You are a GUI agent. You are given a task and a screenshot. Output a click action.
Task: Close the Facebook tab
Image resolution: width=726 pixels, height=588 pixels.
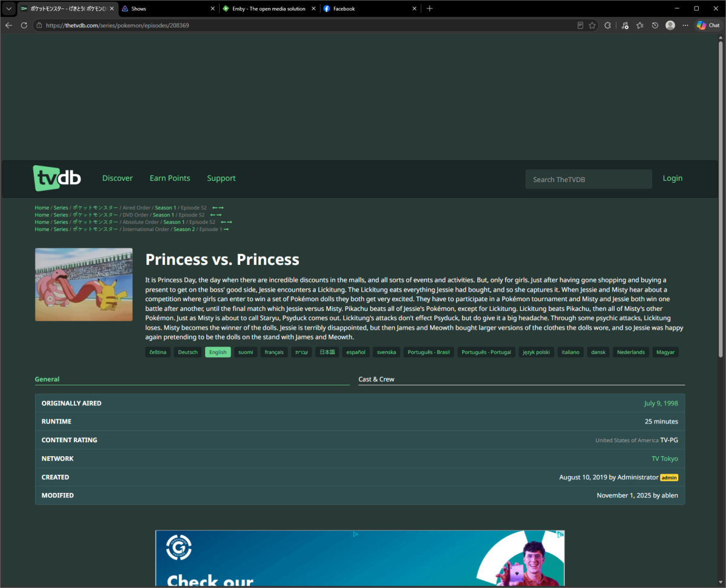tap(415, 8)
